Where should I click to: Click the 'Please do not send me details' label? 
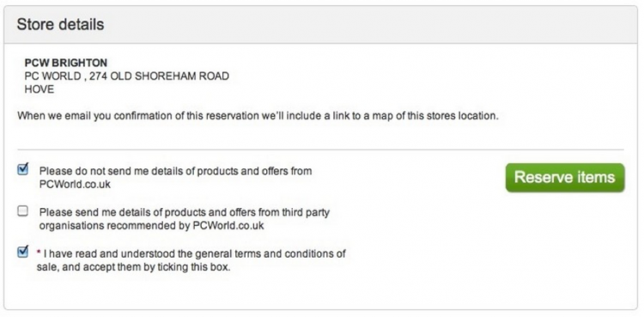(175, 177)
